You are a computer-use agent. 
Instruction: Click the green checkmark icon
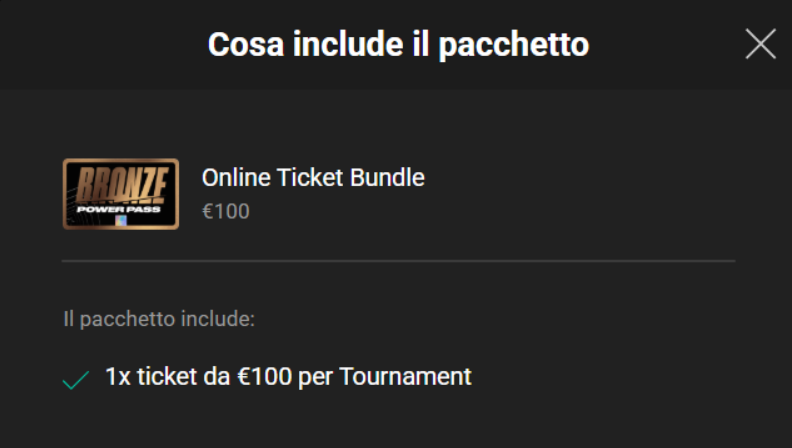click(76, 380)
